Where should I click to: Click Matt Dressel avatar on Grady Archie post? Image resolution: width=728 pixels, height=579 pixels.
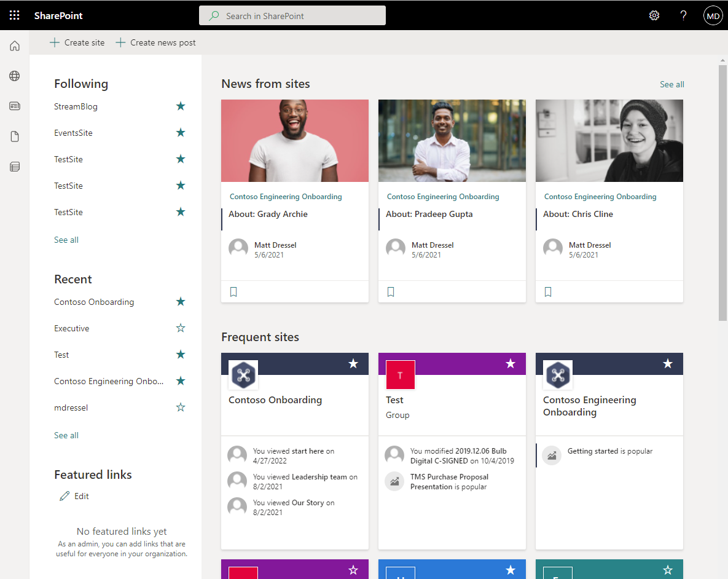coord(238,248)
